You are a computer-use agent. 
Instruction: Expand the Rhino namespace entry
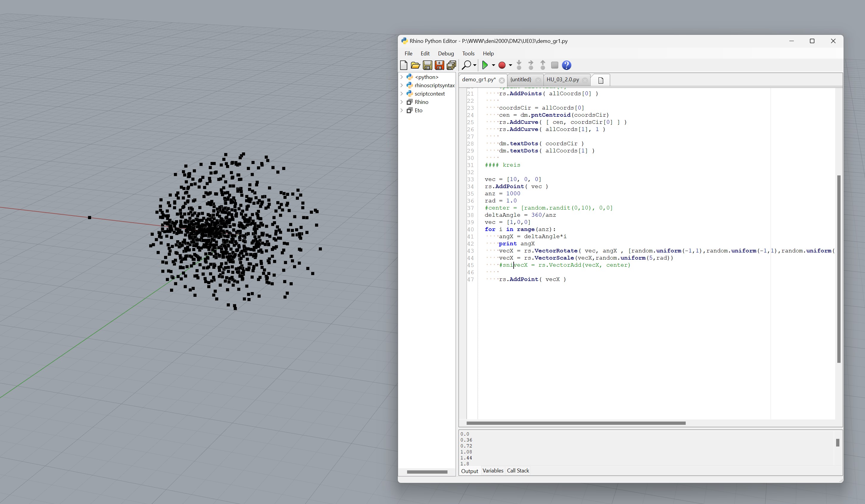point(402,102)
